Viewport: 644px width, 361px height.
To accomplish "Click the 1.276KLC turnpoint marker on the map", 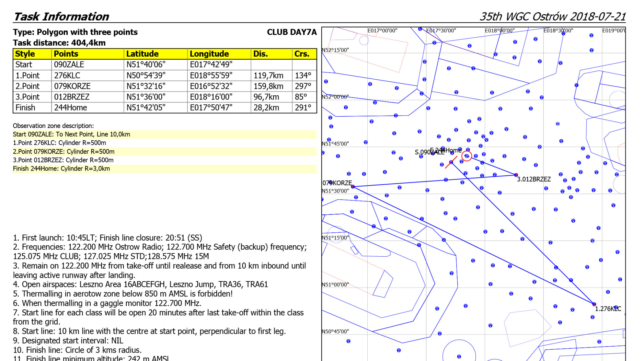I will (594, 304).
